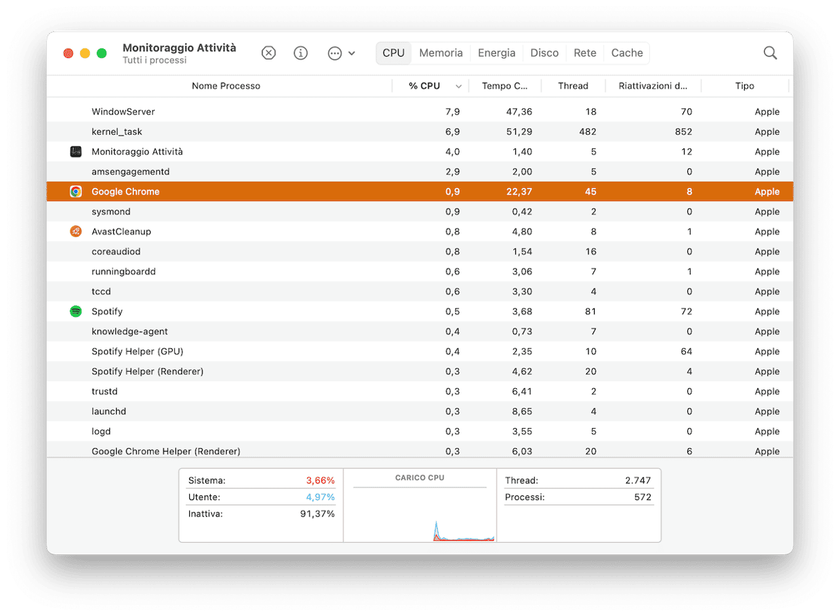Click the Spotify icon in process list
The height and width of the screenshot is (616, 840).
pos(76,312)
